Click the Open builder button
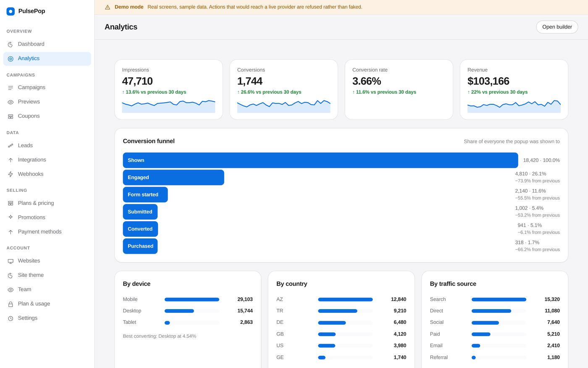The image size is (588, 368). pyautogui.click(x=557, y=27)
